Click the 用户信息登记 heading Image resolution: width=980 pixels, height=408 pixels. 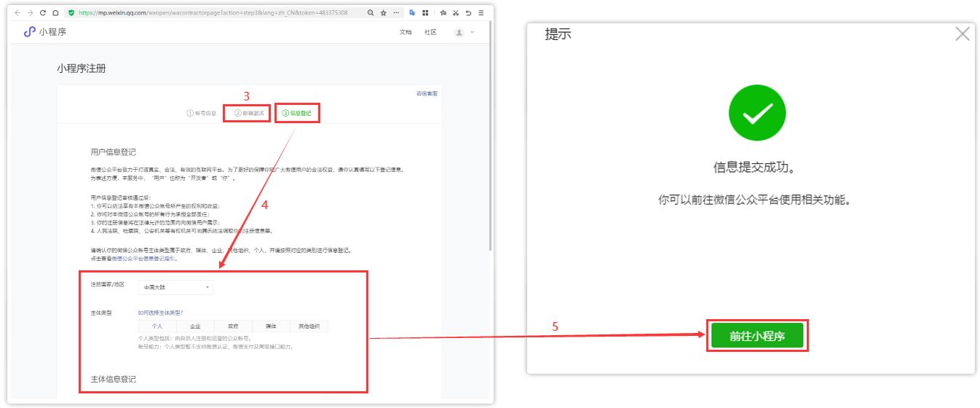click(x=113, y=152)
